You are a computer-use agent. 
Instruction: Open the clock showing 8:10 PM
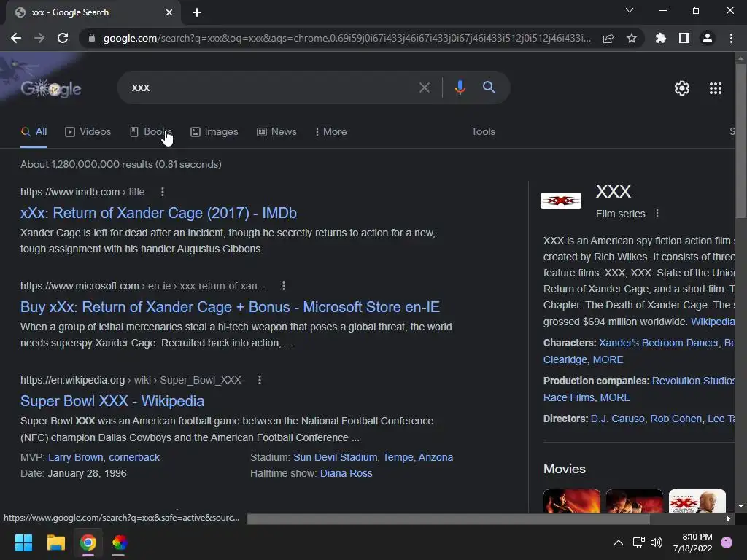click(693, 542)
